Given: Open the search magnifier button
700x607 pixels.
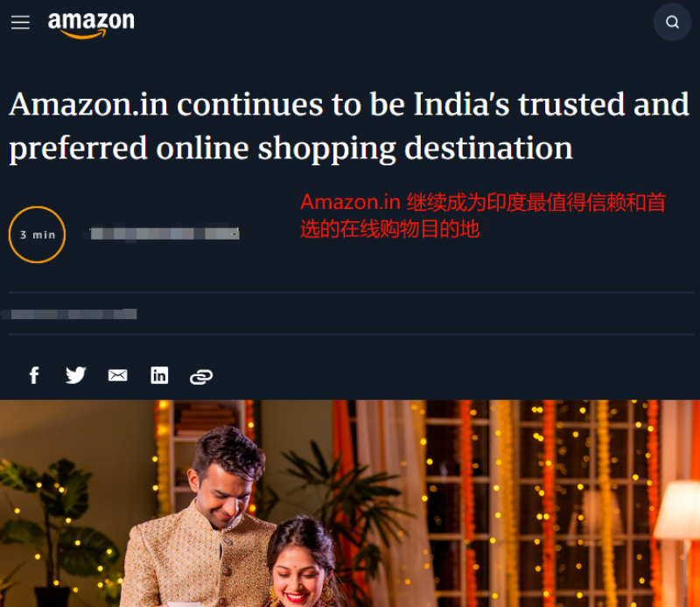Looking at the screenshot, I should (x=672, y=22).
